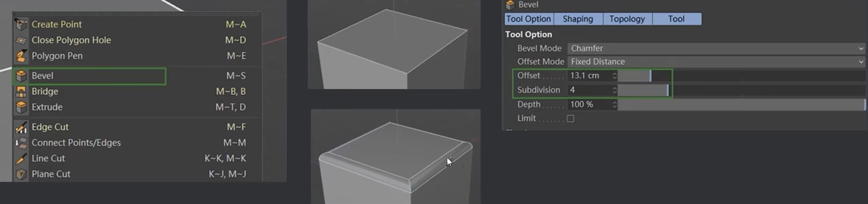Click the Bevel title in panel header
The height and width of the screenshot is (204, 868).
click(x=528, y=5)
